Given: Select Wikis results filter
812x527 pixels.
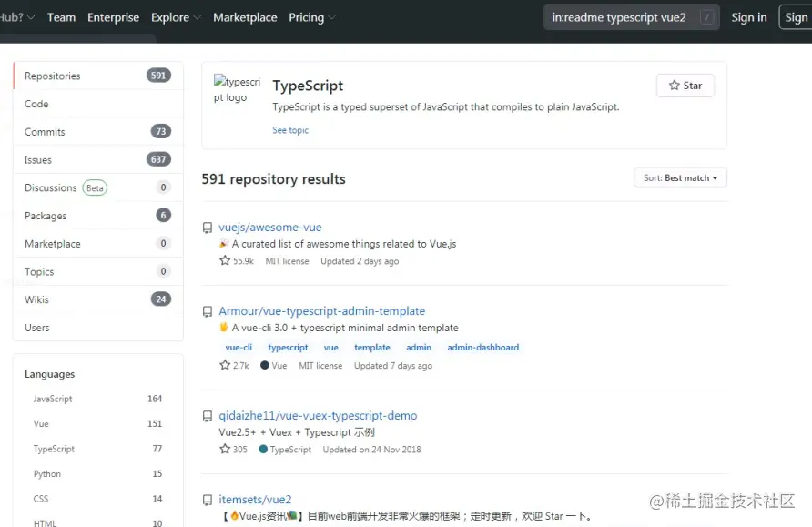Looking at the screenshot, I should click(98, 299).
